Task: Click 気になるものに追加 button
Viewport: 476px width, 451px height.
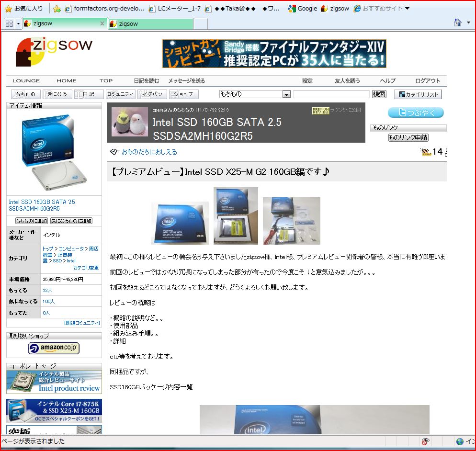Action: coord(71,221)
